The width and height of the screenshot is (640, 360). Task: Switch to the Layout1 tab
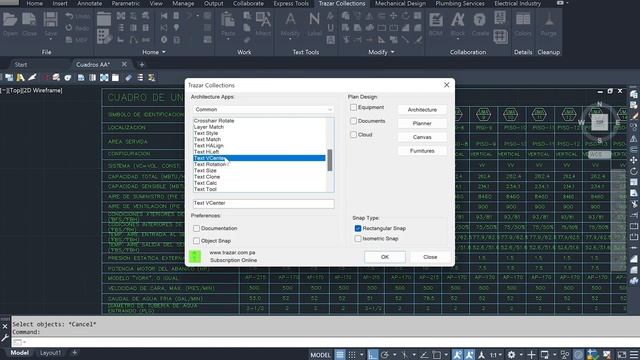coord(51,353)
